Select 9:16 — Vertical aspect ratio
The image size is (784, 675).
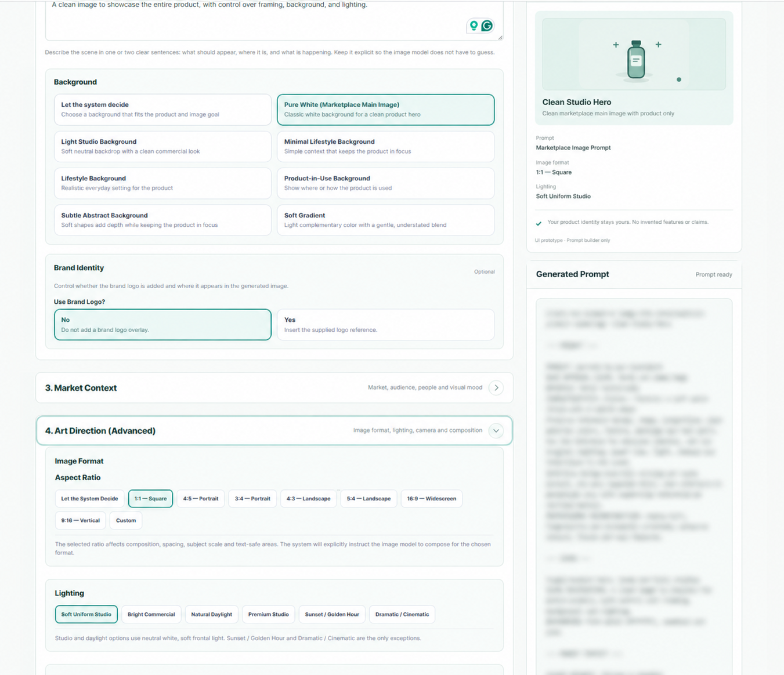pyautogui.click(x=81, y=521)
